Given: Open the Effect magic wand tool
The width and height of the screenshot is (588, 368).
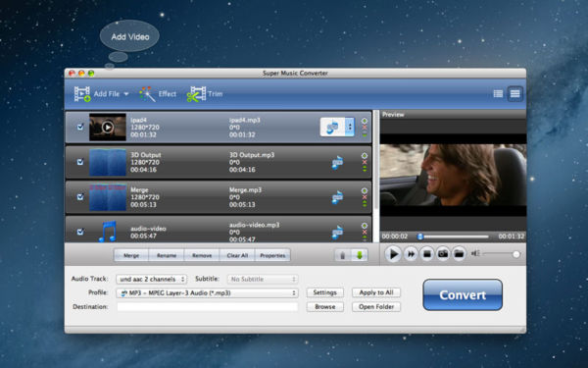Looking at the screenshot, I should (x=147, y=94).
